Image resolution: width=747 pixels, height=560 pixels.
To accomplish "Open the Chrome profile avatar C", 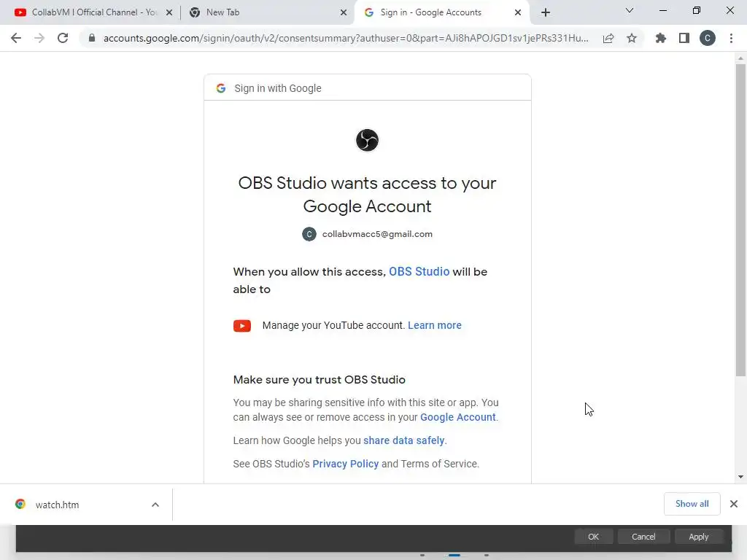I will click(x=708, y=38).
